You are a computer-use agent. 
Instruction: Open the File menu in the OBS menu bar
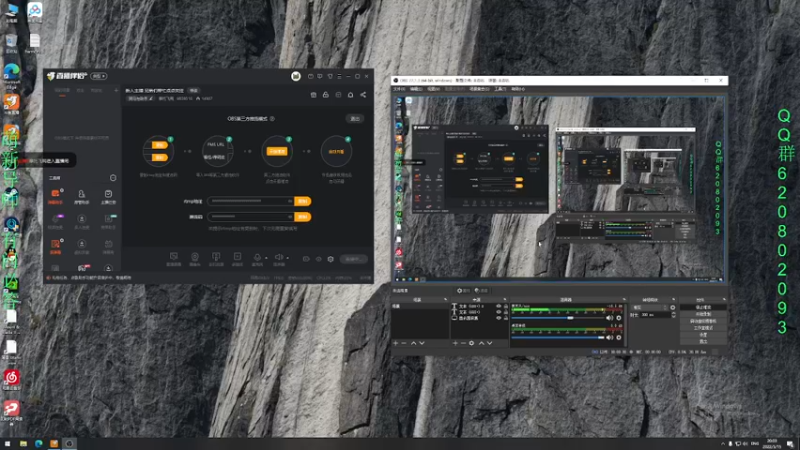[398, 89]
